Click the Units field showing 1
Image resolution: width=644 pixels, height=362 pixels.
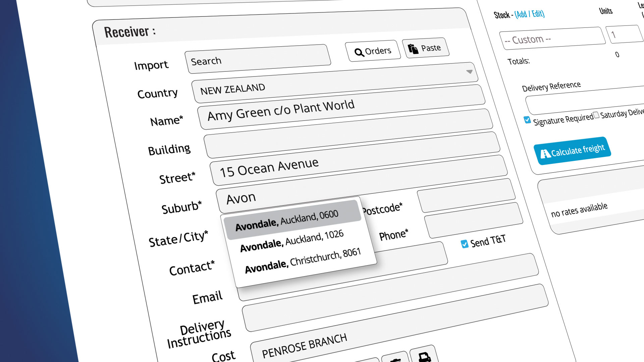[x=625, y=34]
